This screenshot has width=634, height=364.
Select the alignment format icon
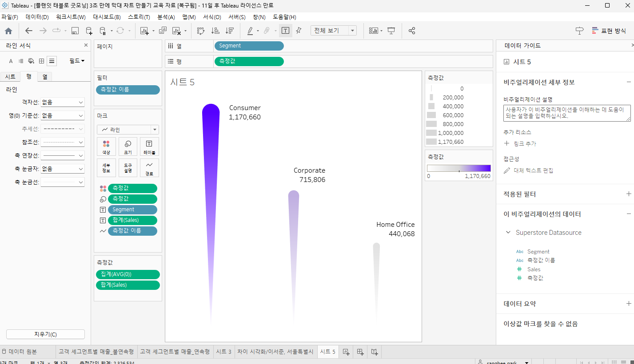21,61
